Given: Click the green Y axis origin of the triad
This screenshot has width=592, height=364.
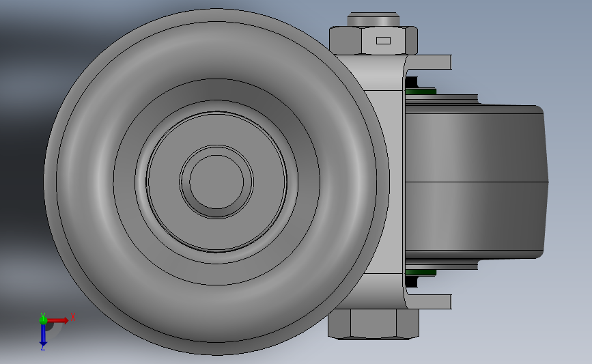Looking at the screenshot, I should tap(43, 320).
